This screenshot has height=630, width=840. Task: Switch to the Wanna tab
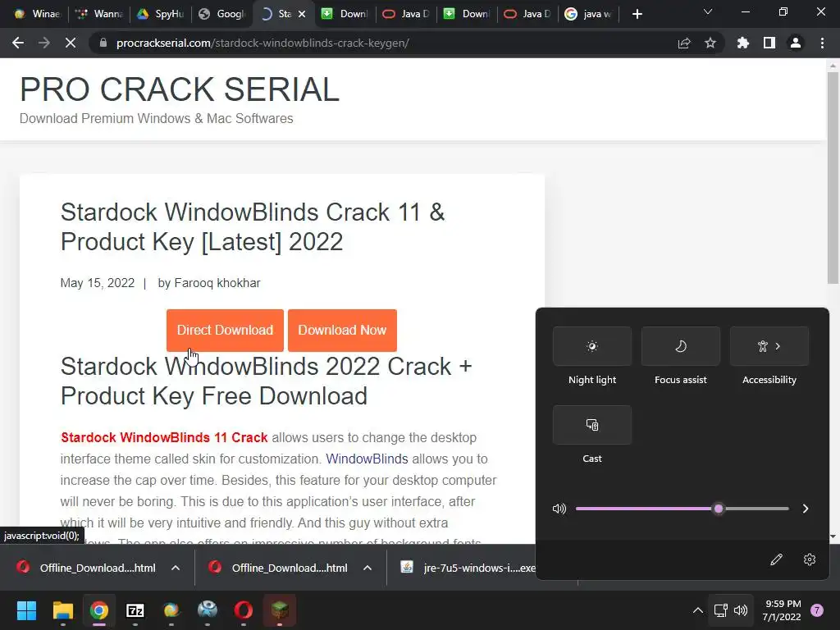pyautogui.click(x=98, y=14)
